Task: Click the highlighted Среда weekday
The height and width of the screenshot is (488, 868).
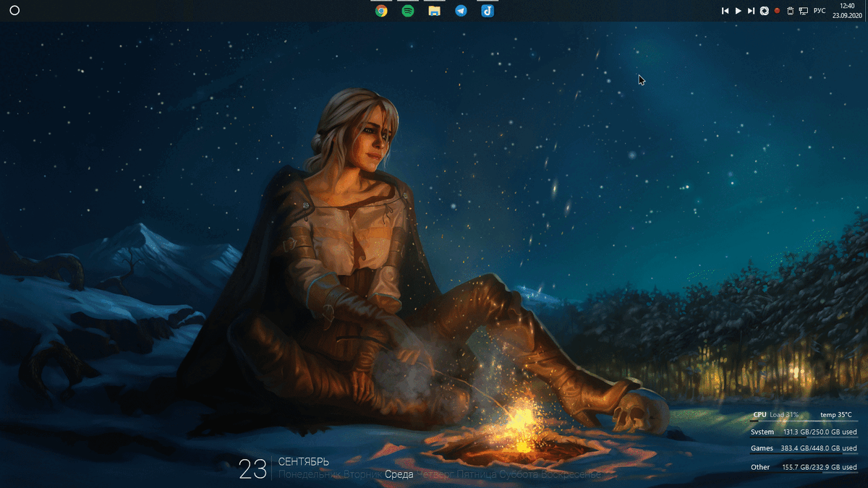Action: point(399,474)
